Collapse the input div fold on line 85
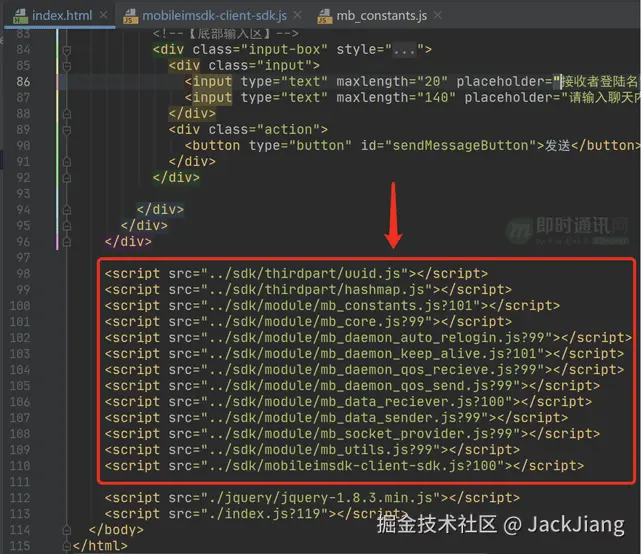Viewport: 641px width, 554px height. (x=67, y=66)
